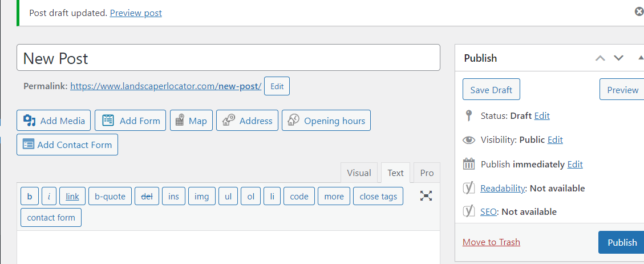
Task: Toggle distraction-free fullscreen editor
Action: point(426,196)
